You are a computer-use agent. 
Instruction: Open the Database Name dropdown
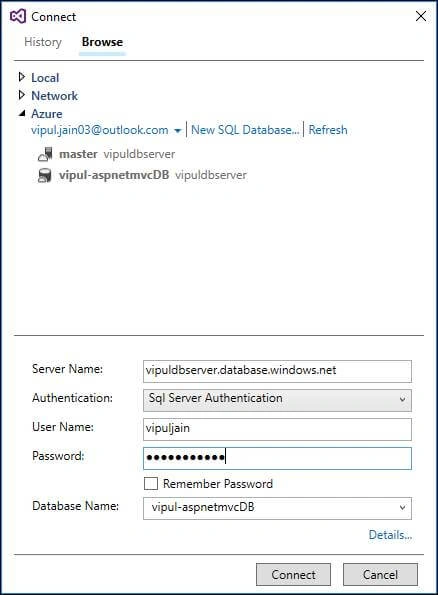[277, 508]
